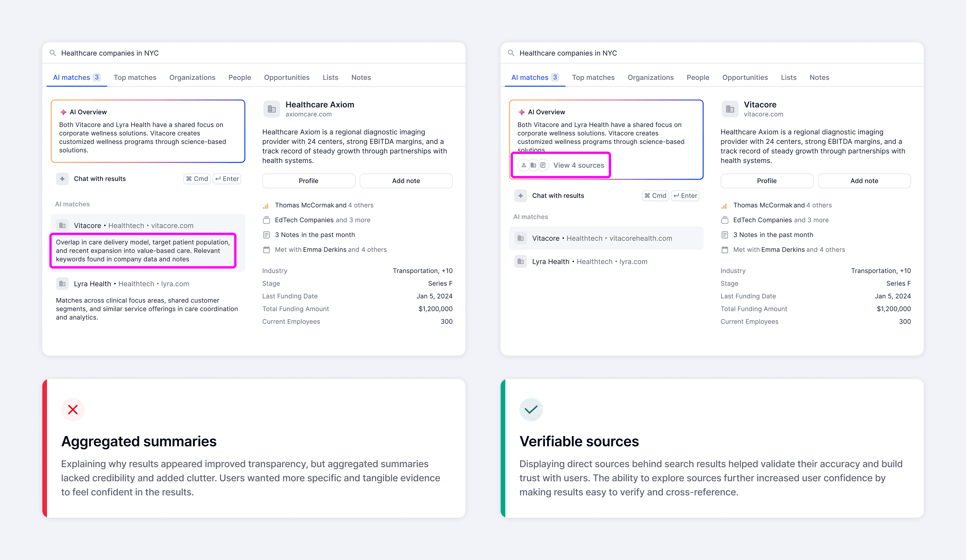Click Add note button in the left mockup
This screenshot has height=560, width=966.
[406, 181]
